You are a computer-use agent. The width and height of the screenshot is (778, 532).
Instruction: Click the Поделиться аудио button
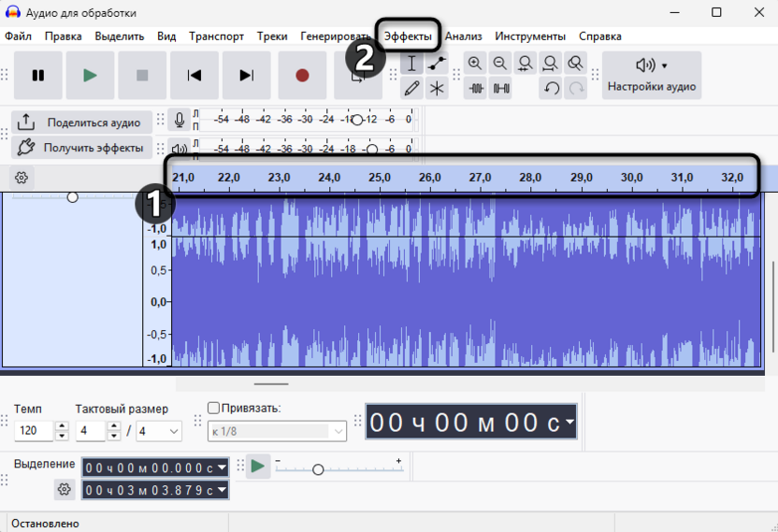[82, 122]
